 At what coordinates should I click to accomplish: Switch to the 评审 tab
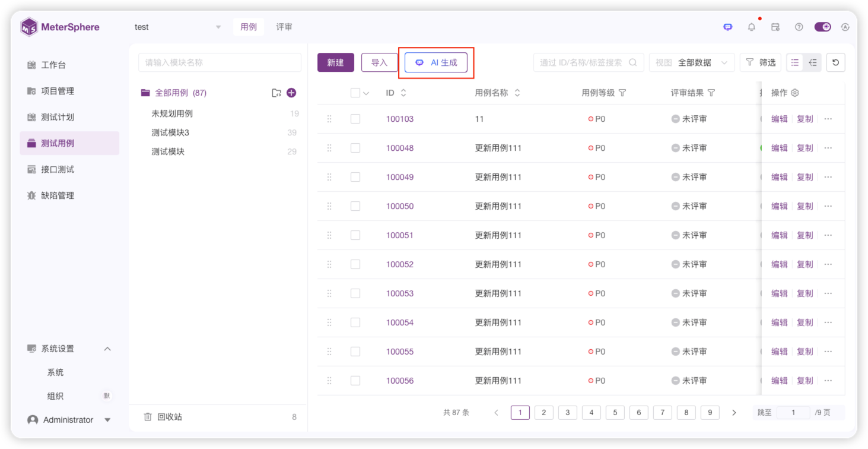284,27
